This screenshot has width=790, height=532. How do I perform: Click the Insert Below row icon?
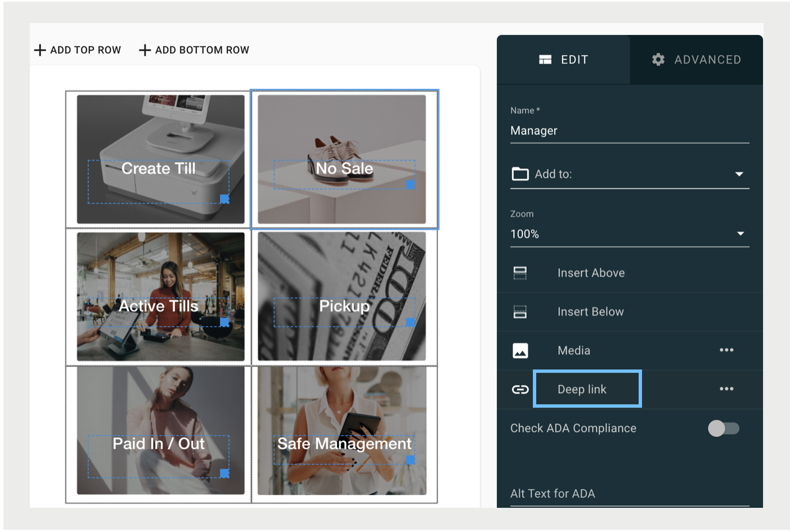[x=520, y=312]
